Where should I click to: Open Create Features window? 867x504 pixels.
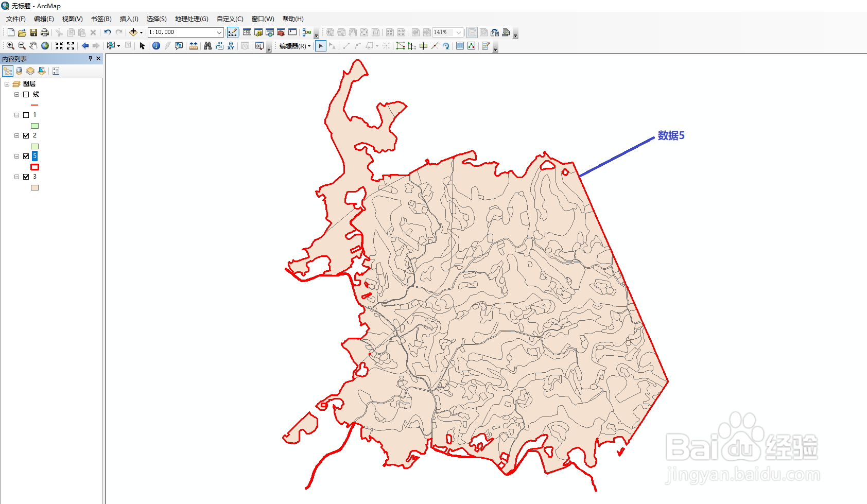point(485,46)
